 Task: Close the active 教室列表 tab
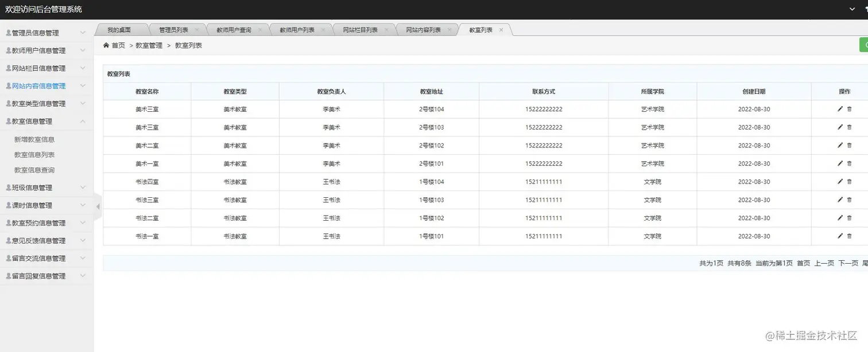click(x=501, y=30)
